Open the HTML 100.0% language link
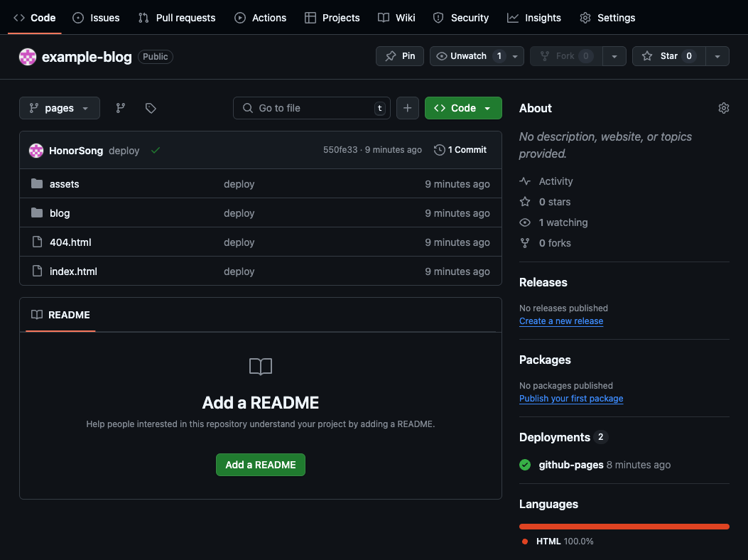The width and height of the screenshot is (748, 560). point(565,541)
